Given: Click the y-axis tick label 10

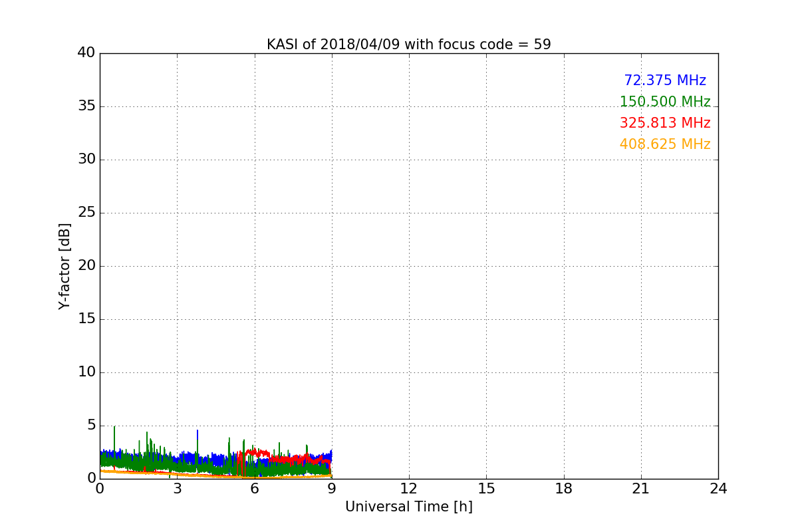Looking at the screenshot, I should [86, 372].
